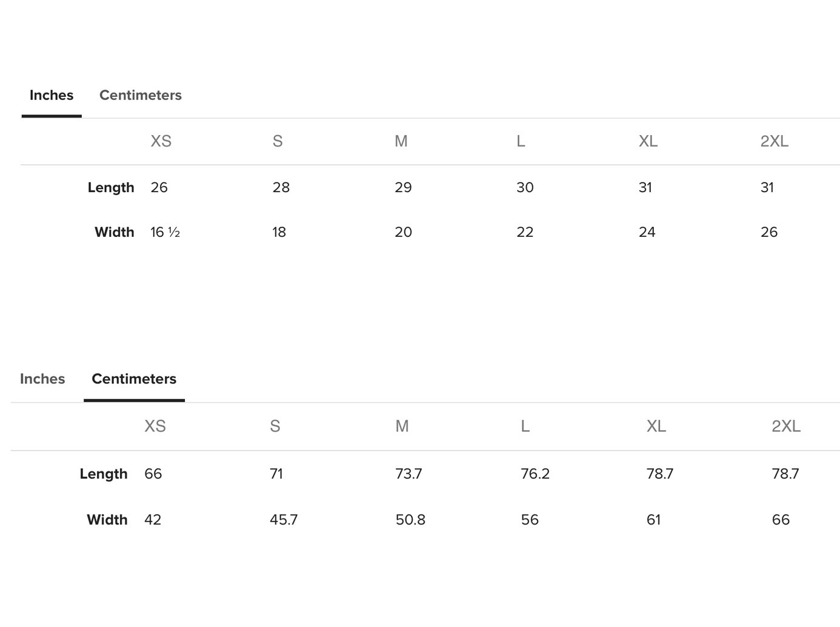Click Width row label in inches table
Viewport: 840px width, 627px height.
tap(115, 232)
